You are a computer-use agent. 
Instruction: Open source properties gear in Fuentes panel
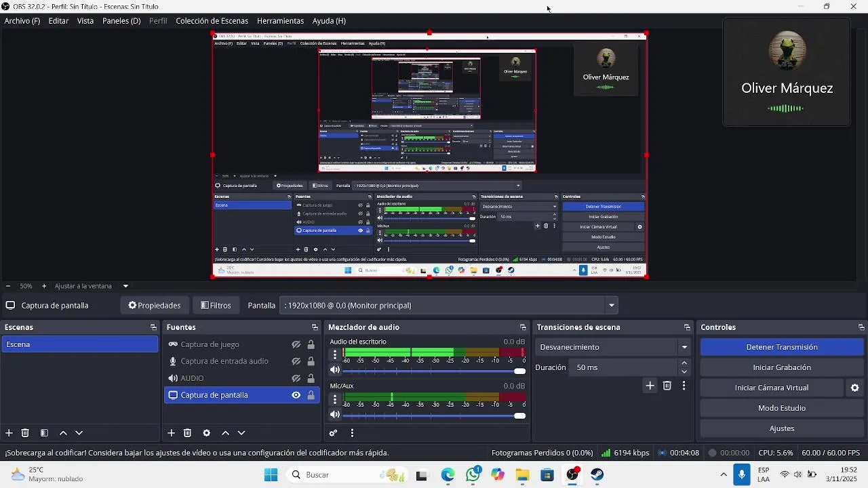click(207, 433)
